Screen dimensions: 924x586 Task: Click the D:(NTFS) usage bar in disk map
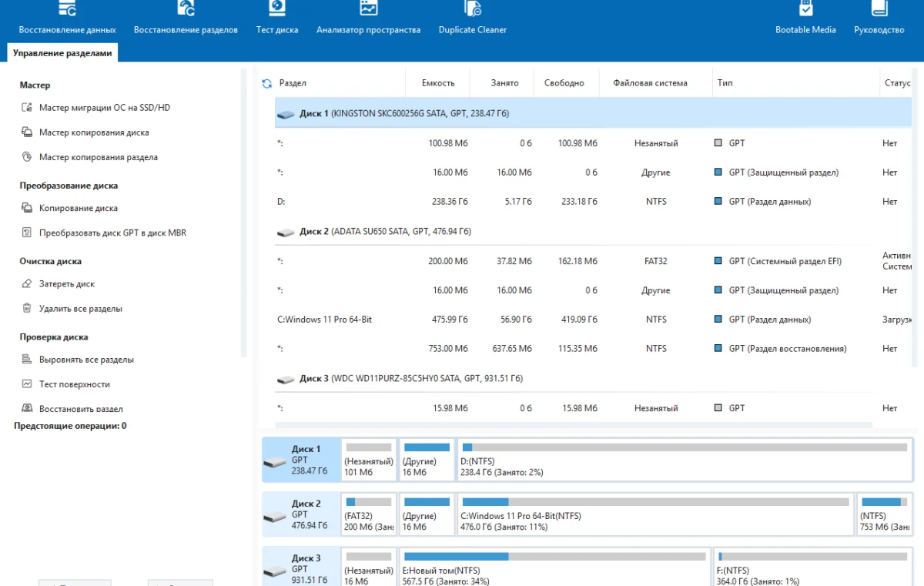684,447
